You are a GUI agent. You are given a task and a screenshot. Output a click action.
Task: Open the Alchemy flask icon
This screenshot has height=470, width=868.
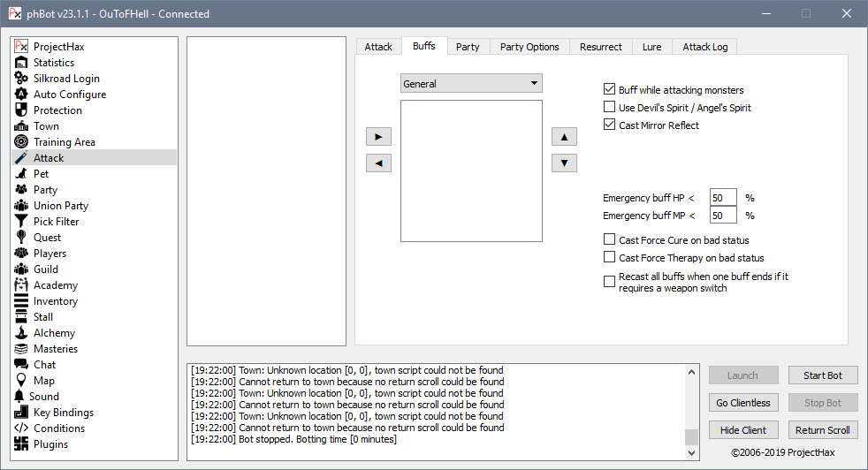(x=21, y=333)
